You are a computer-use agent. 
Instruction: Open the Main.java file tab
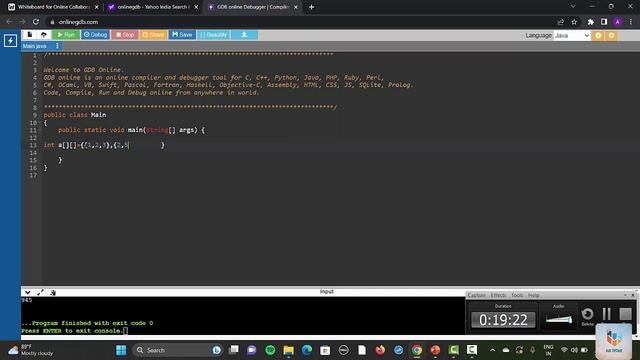(x=35, y=46)
